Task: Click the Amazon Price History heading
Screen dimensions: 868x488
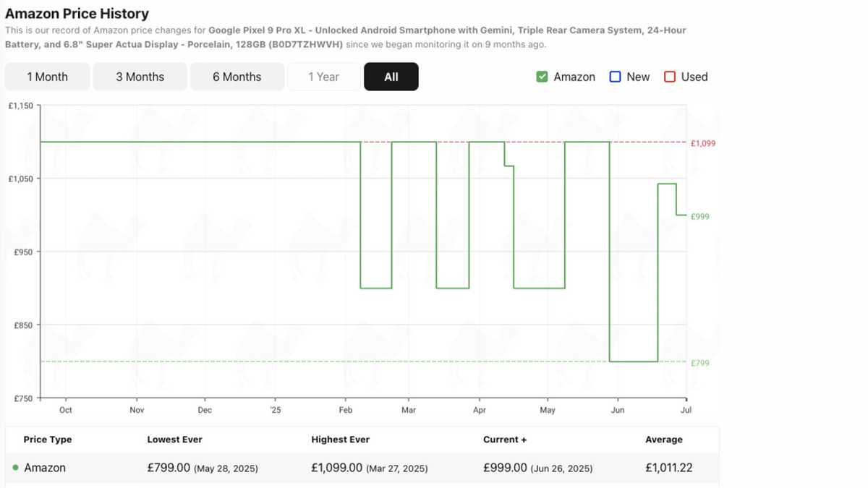Action: pos(77,13)
